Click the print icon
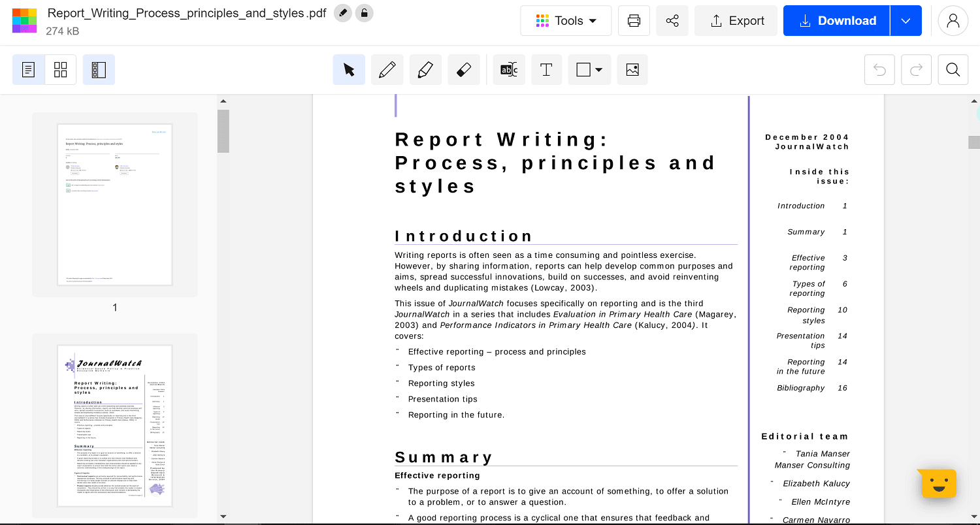The image size is (980, 525). click(634, 21)
